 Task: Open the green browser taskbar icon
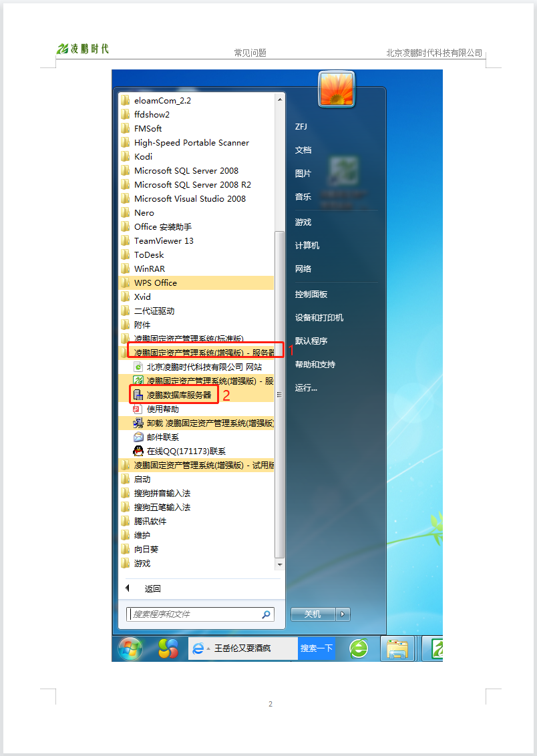(359, 648)
